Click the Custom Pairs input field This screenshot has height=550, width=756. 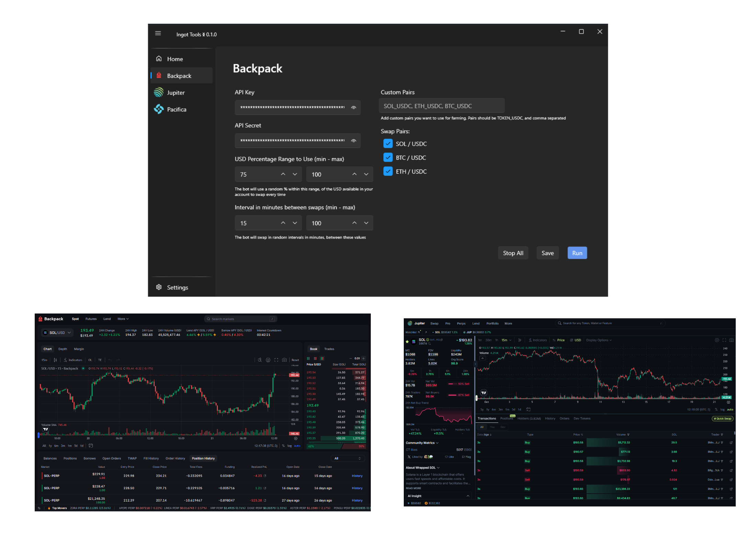point(442,106)
